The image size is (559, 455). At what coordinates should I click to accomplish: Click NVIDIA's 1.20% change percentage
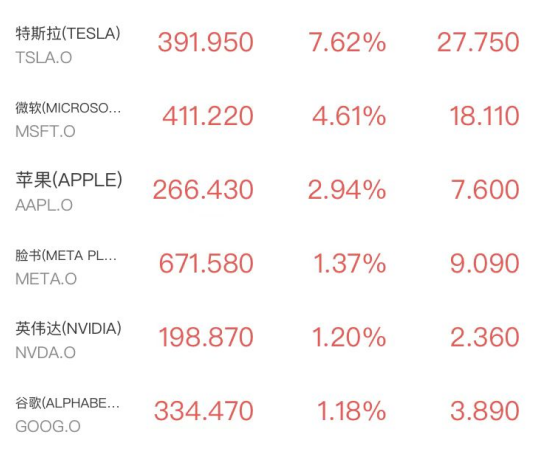click(349, 337)
